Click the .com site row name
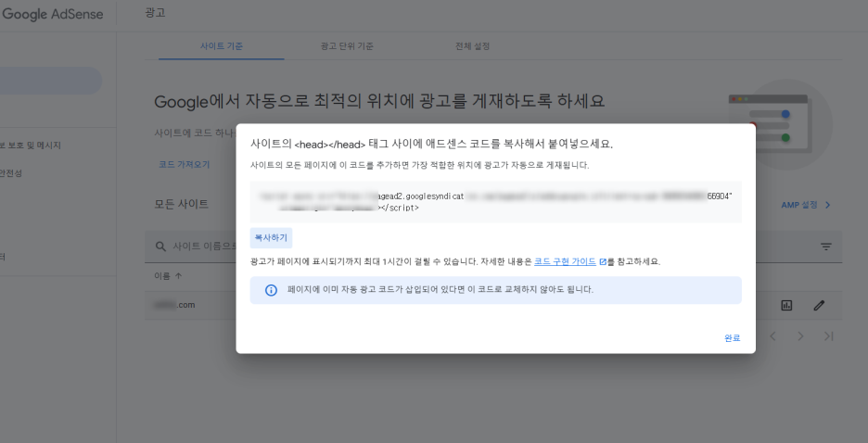The width and height of the screenshot is (868, 443). pyautogui.click(x=174, y=305)
